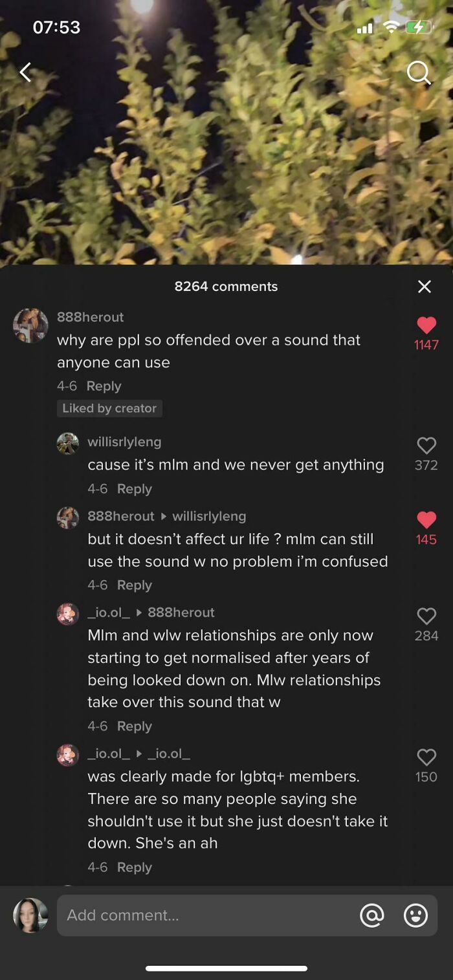
Task: Reply to 888herout's top comment
Action: [104, 386]
